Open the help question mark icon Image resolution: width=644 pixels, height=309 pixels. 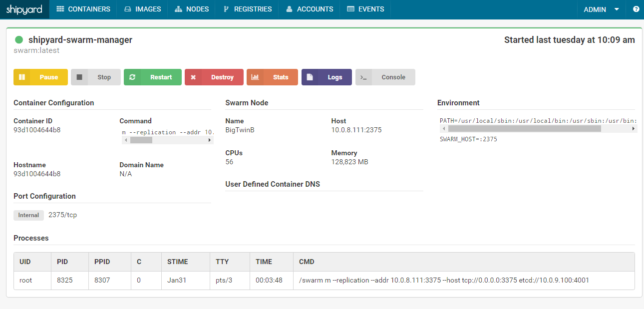(636, 9)
